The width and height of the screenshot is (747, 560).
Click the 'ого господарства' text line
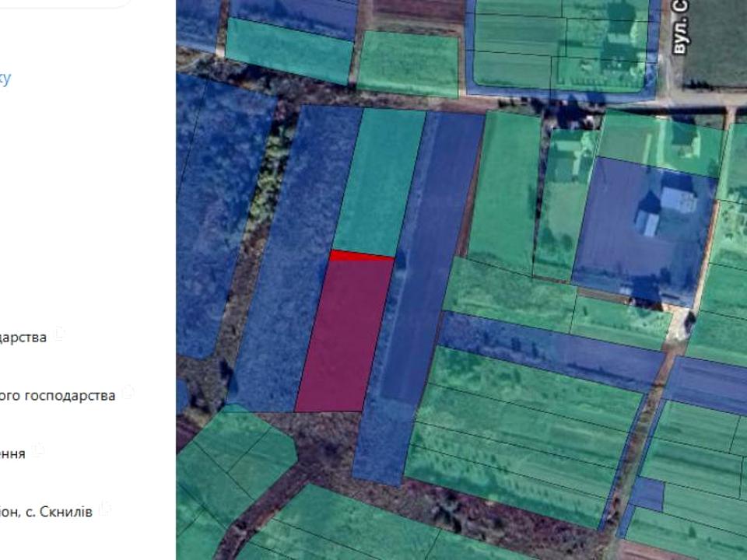click(58, 395)
